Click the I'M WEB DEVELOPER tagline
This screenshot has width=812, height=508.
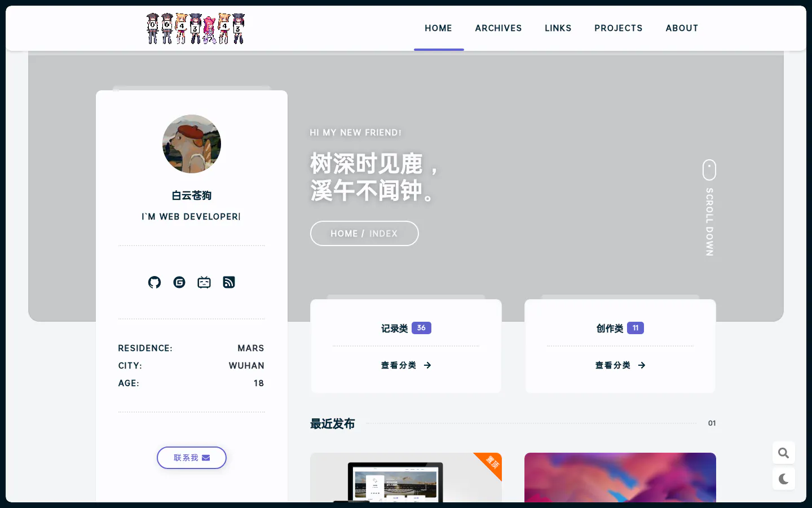pos(191,217)
